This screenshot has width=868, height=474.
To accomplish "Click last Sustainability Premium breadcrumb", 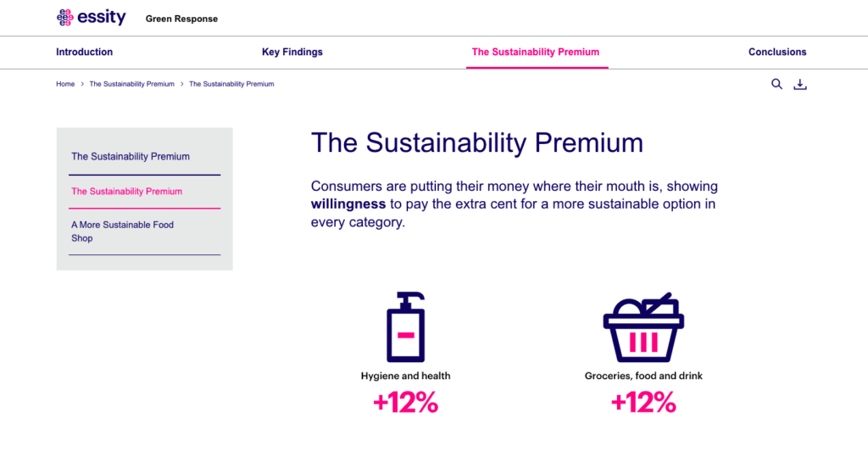I will 231,84.
